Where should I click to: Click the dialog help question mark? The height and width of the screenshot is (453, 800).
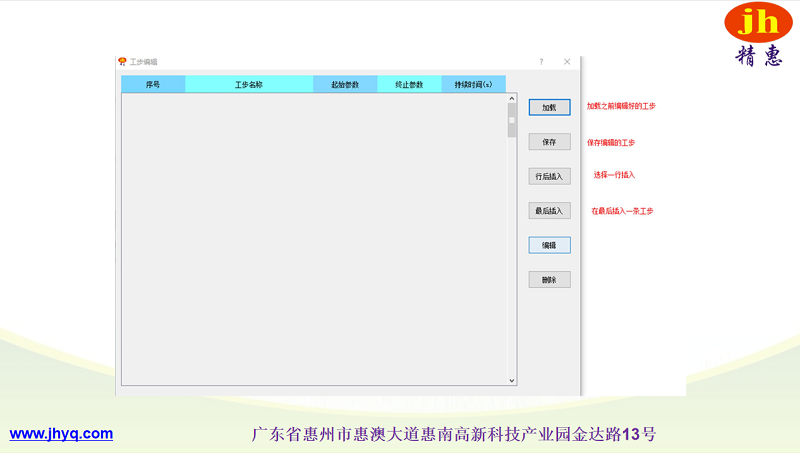pyautogui.click(x=541, y=62)
